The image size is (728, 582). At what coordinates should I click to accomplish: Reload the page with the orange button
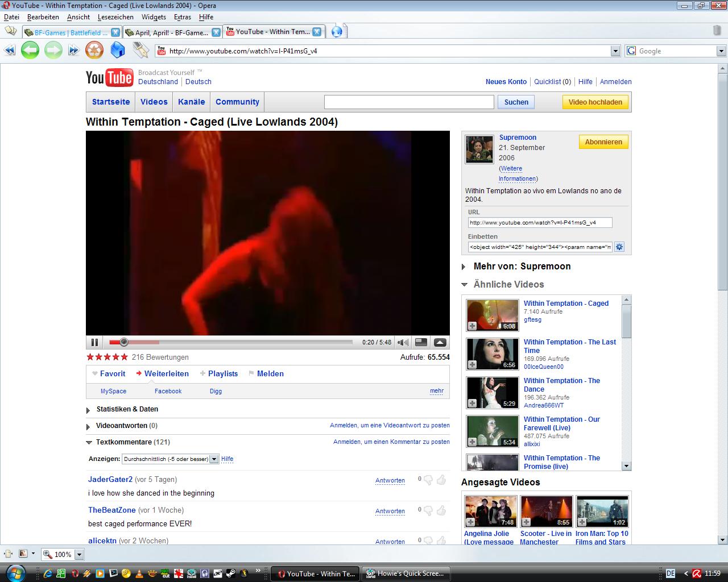[94, 51]
